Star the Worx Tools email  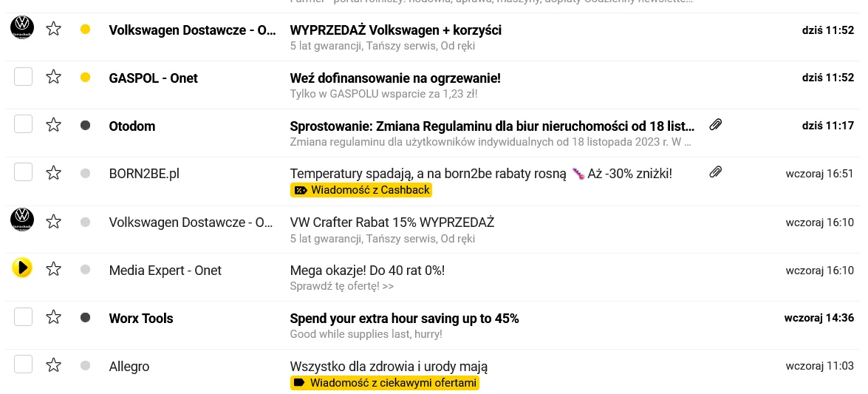(53, 318)
